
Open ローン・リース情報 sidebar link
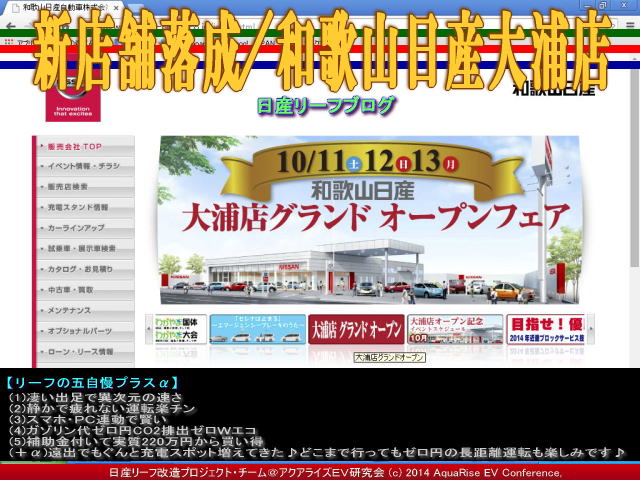[x=85, y=352]
